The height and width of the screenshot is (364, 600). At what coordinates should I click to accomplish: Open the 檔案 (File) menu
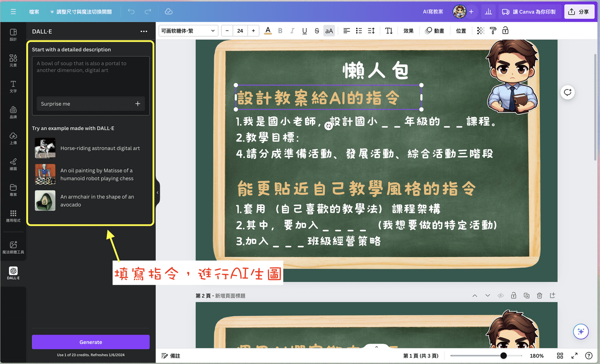(x=34, y=11)
